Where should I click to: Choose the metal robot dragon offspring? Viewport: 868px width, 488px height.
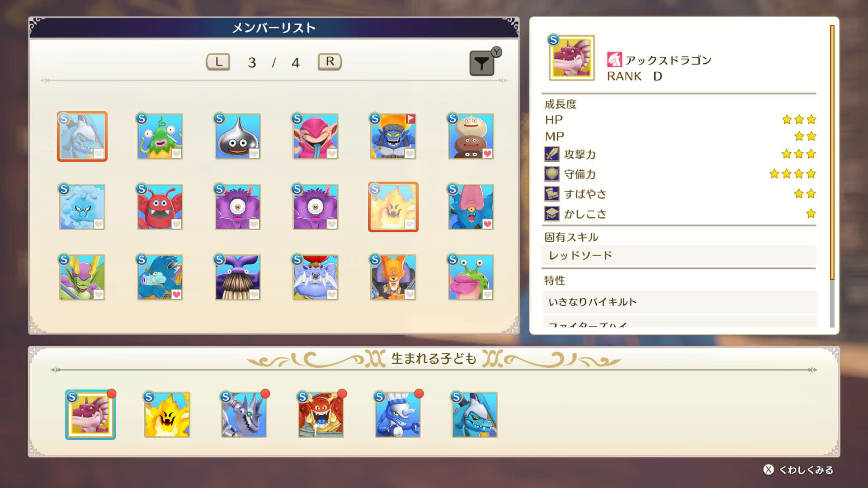[x=244, y=415]
